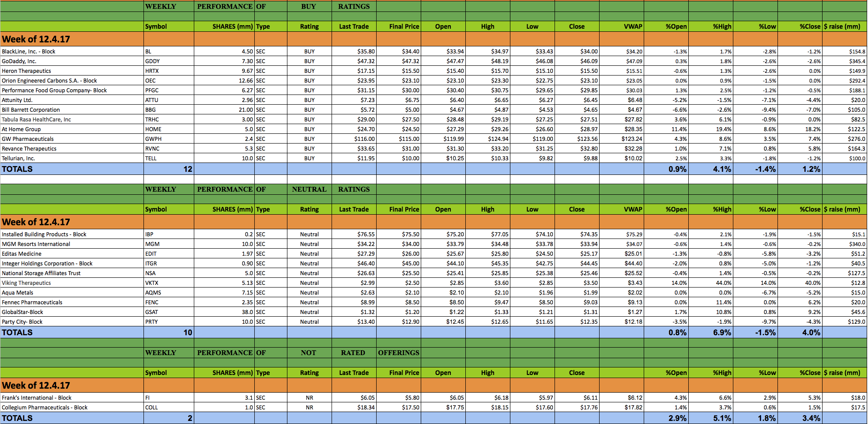Select the BlackLine, Inc. - Block cell
The height and width of the screenshot is (424, 868).
tap(72, 51)
